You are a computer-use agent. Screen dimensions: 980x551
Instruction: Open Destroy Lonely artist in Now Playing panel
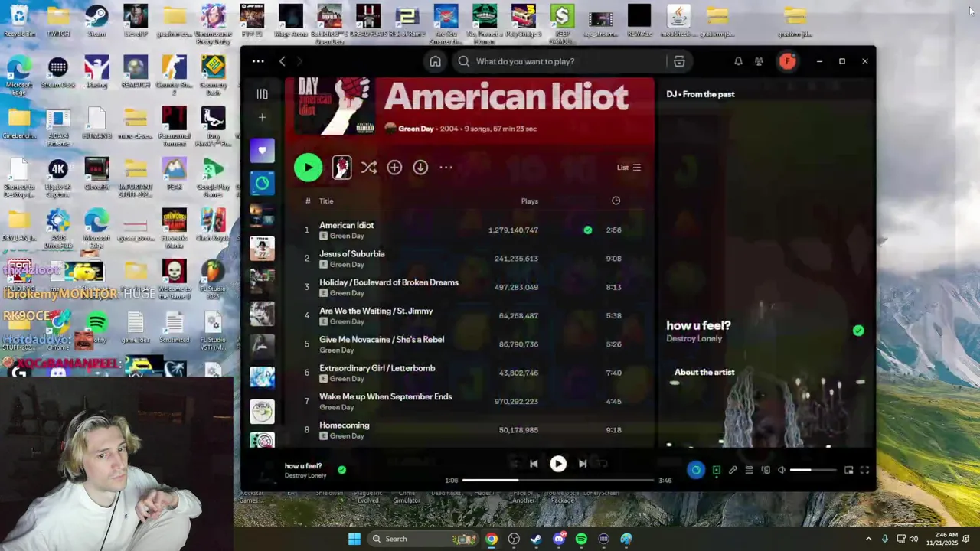tap(694, 339)
